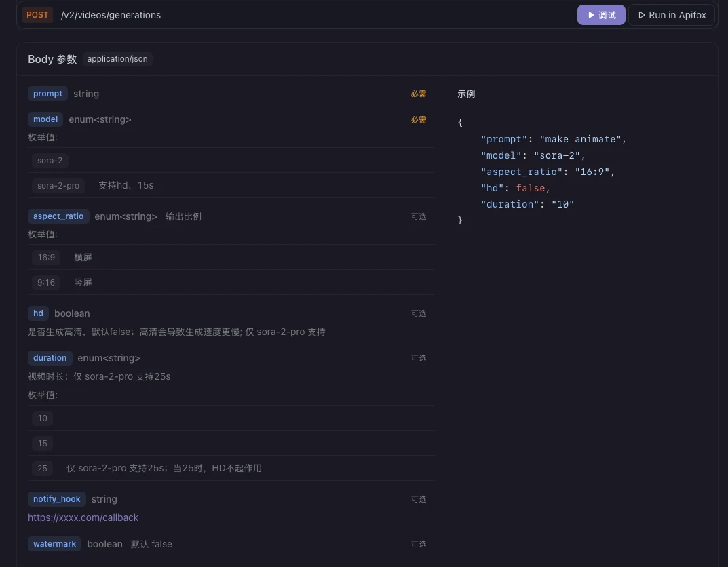The height and width of the screenshot is (567, 728).
Task: Select the 15 duration enum value
Action: pos(42,443)
